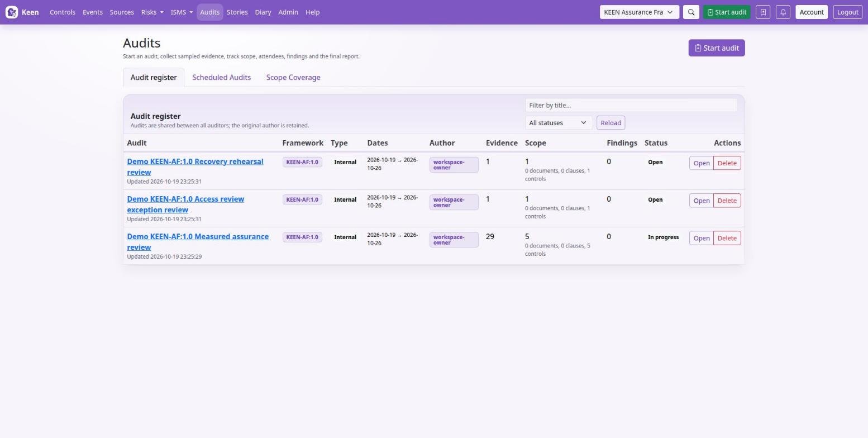Open the Access review exception review link
Image resolution: width=868 pixels, height=438 pixels.
185,204
